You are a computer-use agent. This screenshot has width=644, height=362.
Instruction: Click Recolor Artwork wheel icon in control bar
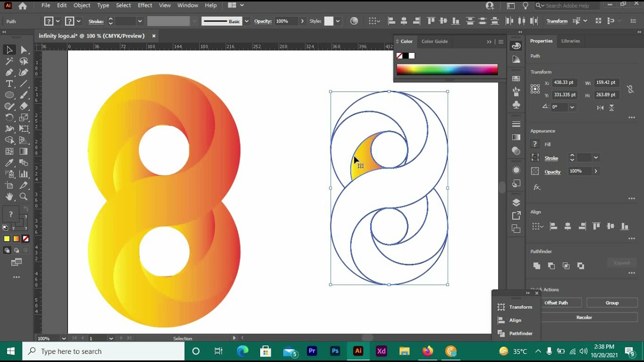tap(354, 21)
